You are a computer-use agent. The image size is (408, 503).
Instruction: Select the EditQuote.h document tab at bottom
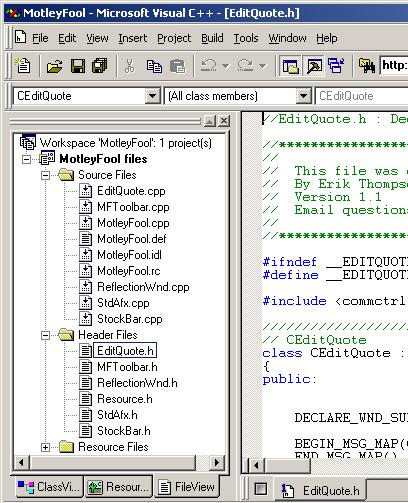tap(320, 491)
